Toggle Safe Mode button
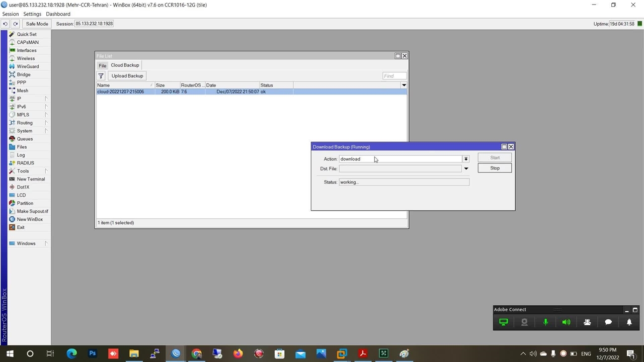This screenshot has height=362, width=644. click(x=37, y=24)
